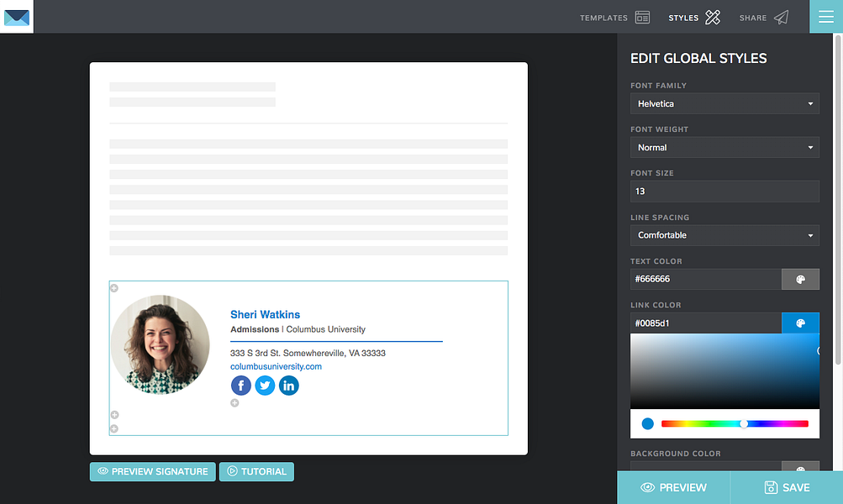Click the eye icon in Preview Signature button
The width and height of the screenshot is (843, 504).
pos(103,471)
